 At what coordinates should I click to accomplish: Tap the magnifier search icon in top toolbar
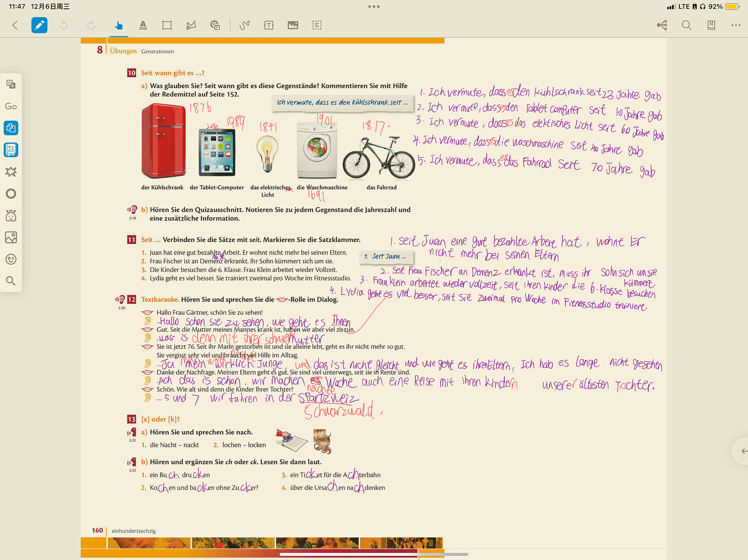tap(686, 25)
